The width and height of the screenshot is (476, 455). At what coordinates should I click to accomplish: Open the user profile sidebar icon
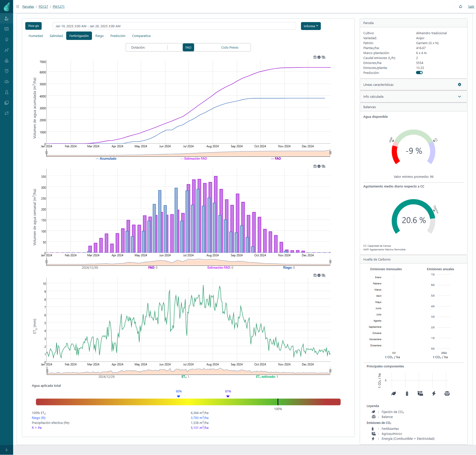coord(7,92)
